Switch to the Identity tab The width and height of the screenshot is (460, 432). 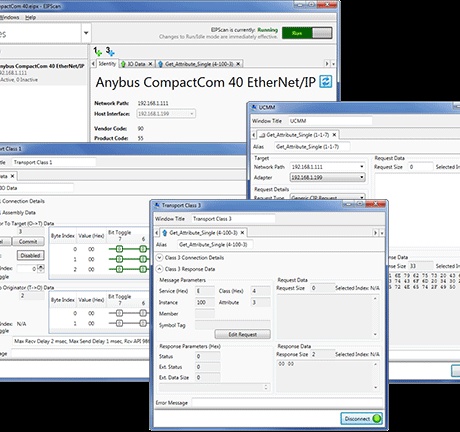tap(107, 64)
